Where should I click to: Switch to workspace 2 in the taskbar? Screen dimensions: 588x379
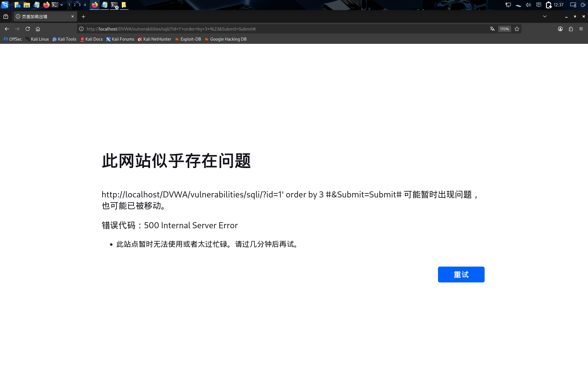pos(74,5)
